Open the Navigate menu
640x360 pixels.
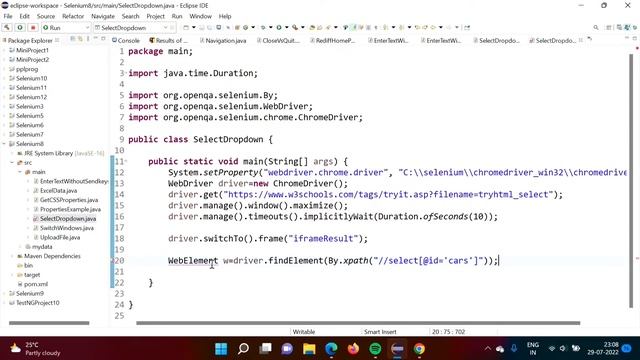[x=103, y=16]
